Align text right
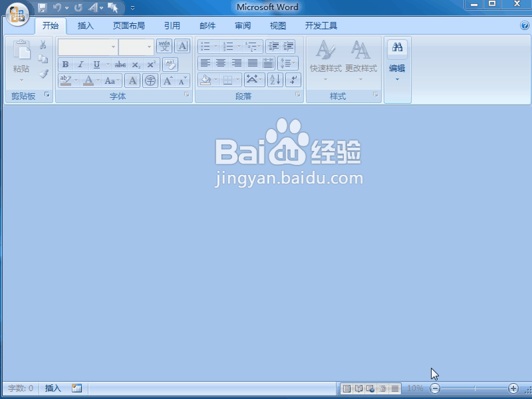Screen dimensions: 532x399 (237, 63)
